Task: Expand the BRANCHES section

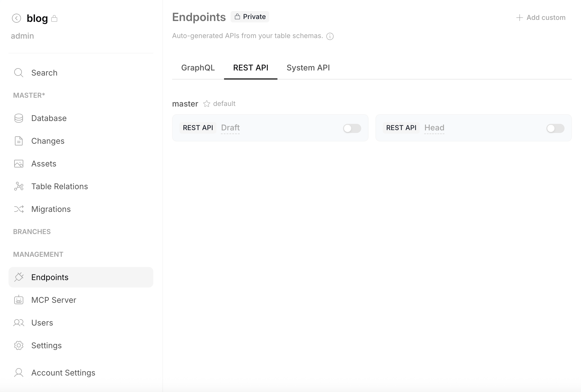Action: 32,232
